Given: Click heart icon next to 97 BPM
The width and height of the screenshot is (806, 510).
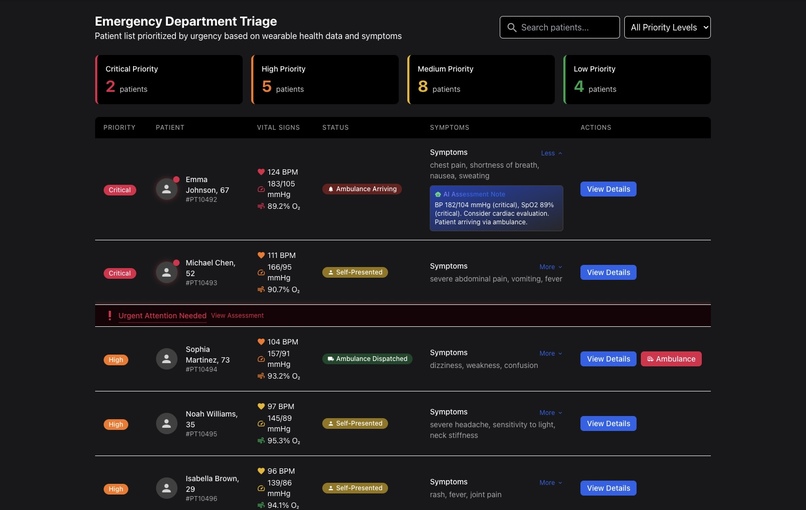Looking at the screenshot, I should coord(261,406).
